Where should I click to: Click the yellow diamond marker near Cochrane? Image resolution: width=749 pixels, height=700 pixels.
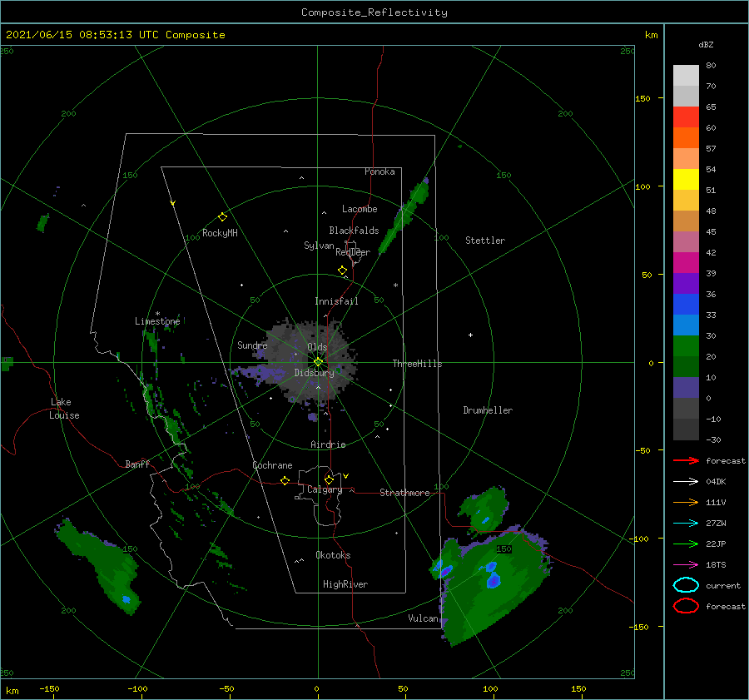285,480
